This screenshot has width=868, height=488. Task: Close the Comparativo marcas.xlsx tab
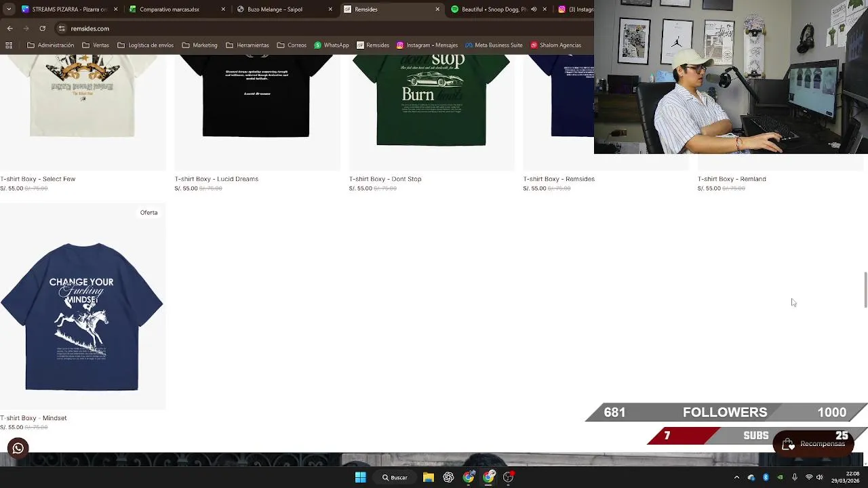222,9
